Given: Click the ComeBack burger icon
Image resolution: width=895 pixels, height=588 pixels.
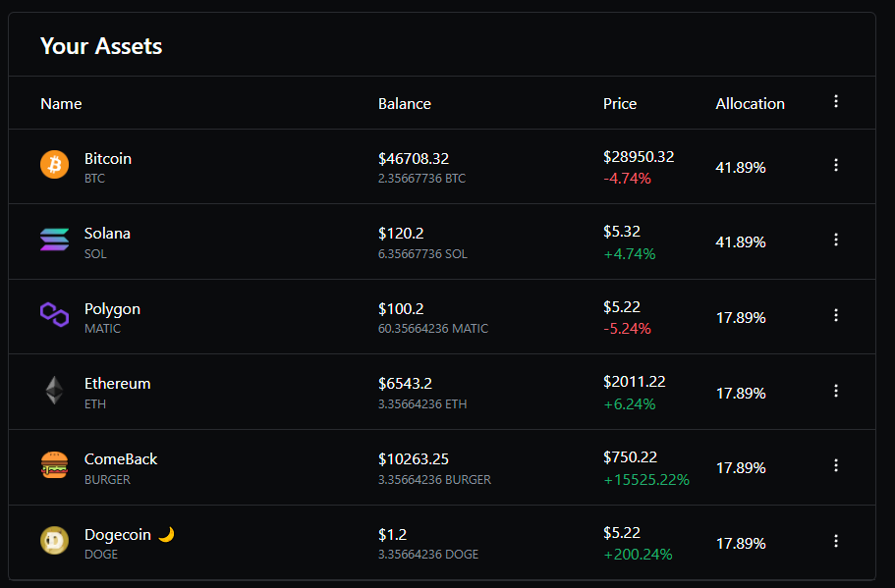Looking at the screenshot, I should [x=54, y=465].
